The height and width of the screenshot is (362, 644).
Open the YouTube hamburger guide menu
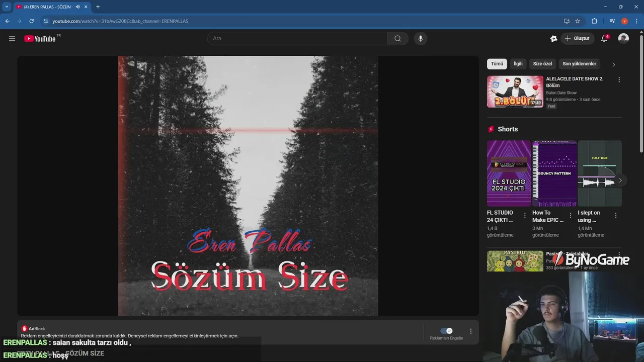(x=12, y=38)
